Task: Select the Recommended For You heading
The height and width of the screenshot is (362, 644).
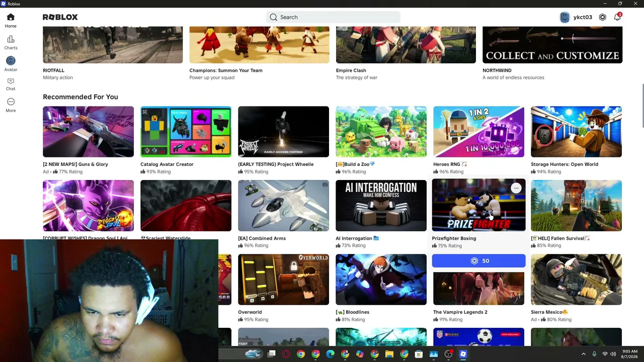Action: click(x=80, y=97)
